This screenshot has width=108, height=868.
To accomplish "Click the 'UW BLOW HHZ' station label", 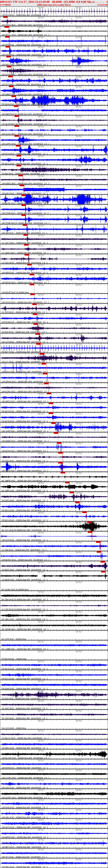I will [x=9, y=758].
